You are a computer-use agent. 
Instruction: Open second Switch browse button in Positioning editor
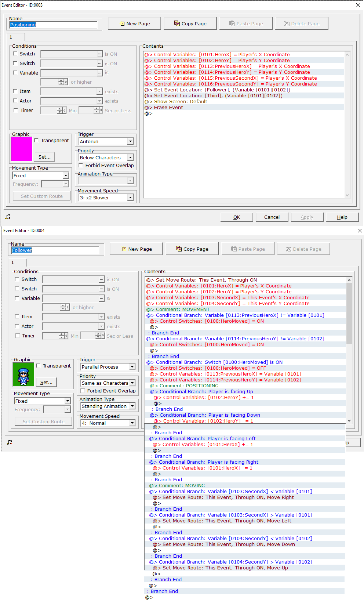point(100,64)
